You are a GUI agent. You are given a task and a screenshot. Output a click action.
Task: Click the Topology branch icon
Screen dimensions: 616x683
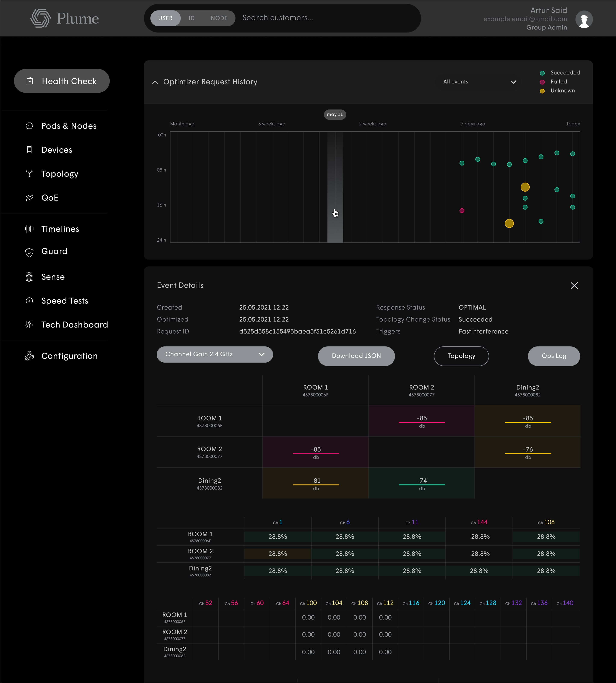(x=30, y=174)
